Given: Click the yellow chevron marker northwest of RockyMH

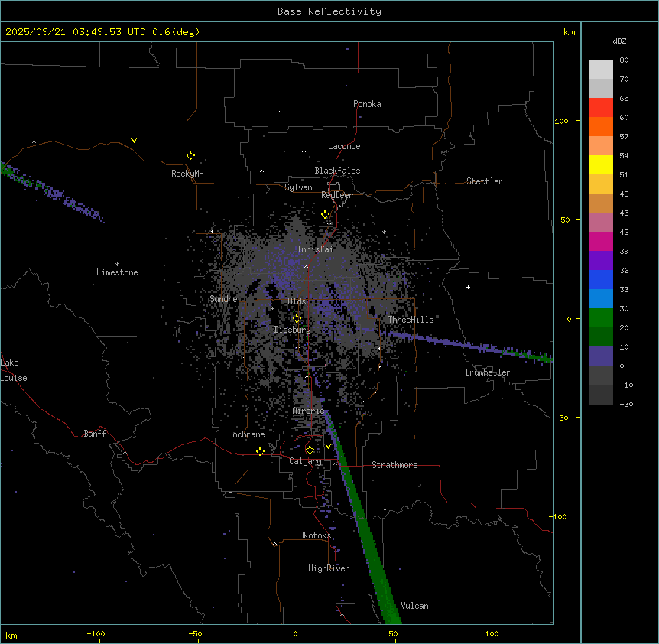Looking at the screenshot, I should (134, 141).
